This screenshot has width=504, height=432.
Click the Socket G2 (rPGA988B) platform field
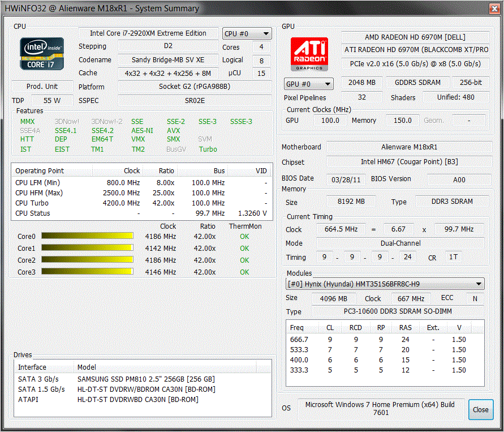(195, 87)
